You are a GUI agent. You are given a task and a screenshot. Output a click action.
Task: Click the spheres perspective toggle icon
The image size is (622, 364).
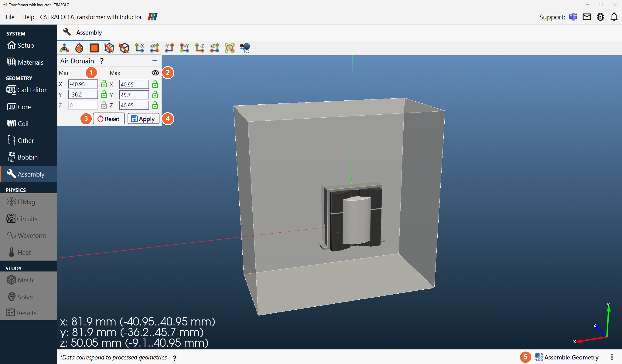pyautogui.click(x=245, y=48)
